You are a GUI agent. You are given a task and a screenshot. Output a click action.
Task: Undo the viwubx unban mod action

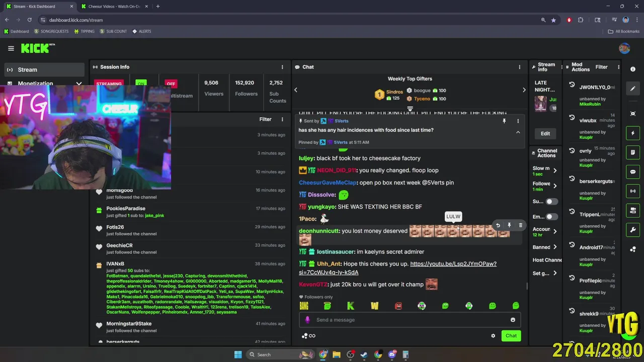pos(572,118)
